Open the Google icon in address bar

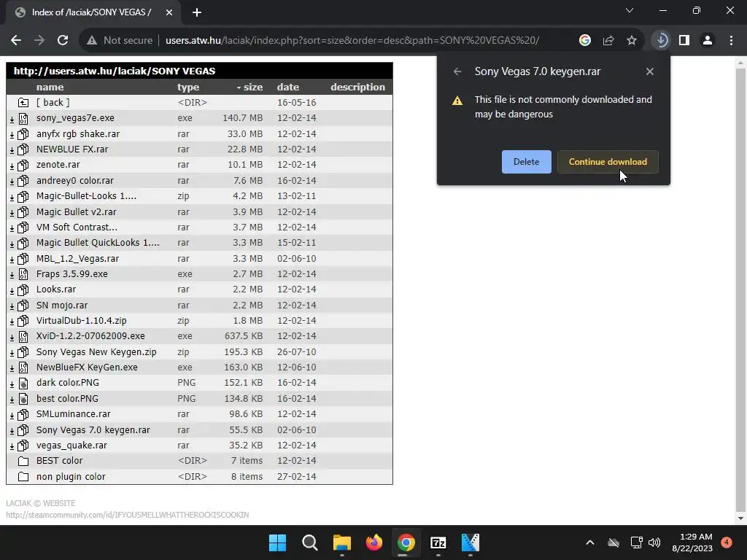pyautogui.click(x=585, y=41)
